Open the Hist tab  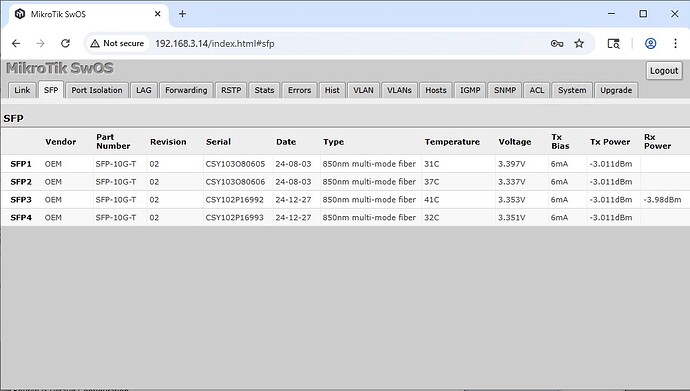point(332,90)
